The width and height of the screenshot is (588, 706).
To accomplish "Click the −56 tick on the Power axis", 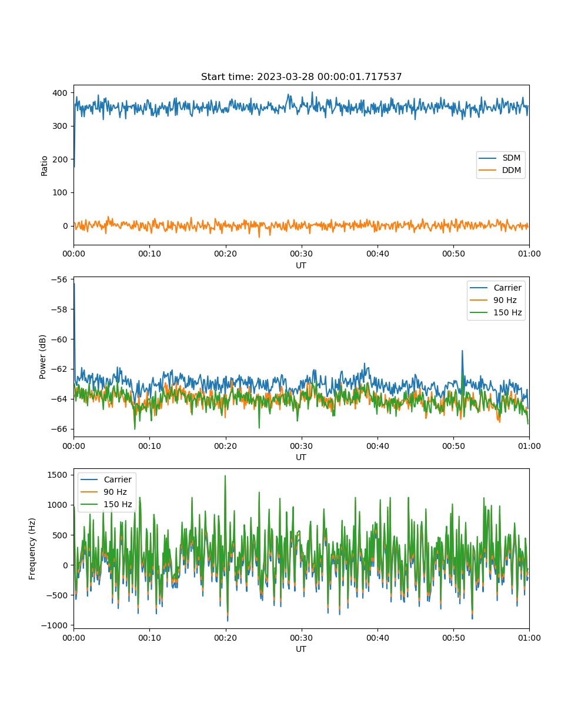I will (61, 279).
